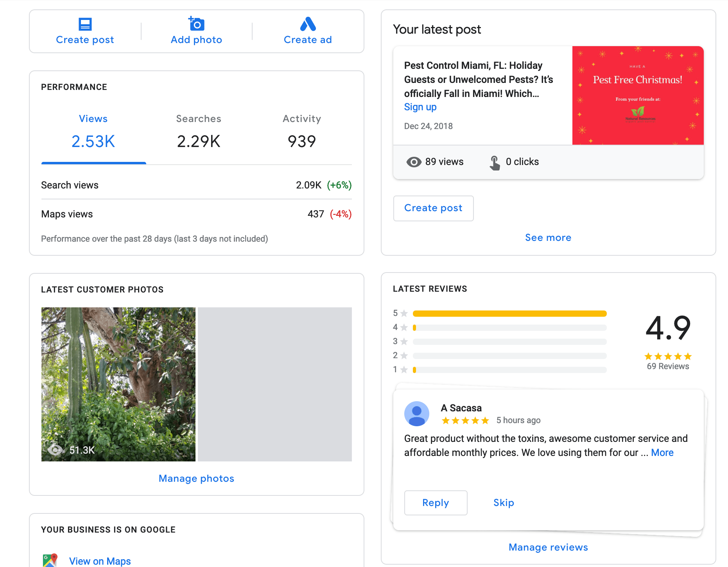Open Manage reviews link
This screenshot has width=728, height=567.
pos(548,547)
